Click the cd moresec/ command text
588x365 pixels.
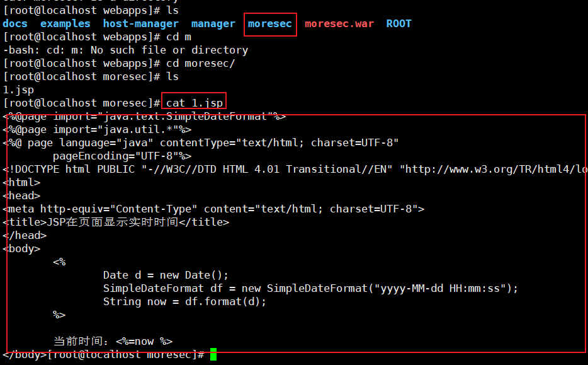click(x=201, y=63)
